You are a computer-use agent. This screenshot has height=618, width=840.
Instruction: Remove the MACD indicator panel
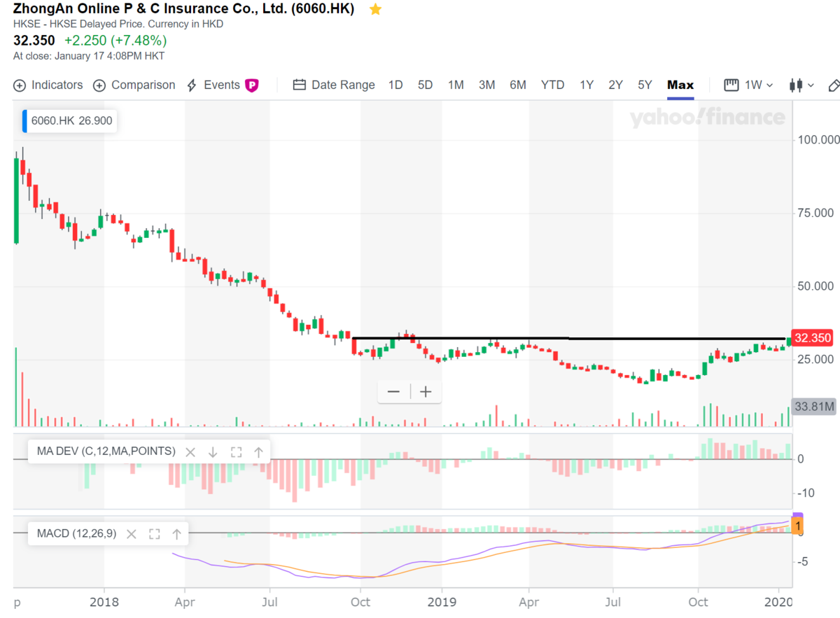pyautogui.click(x=131, y=534)
